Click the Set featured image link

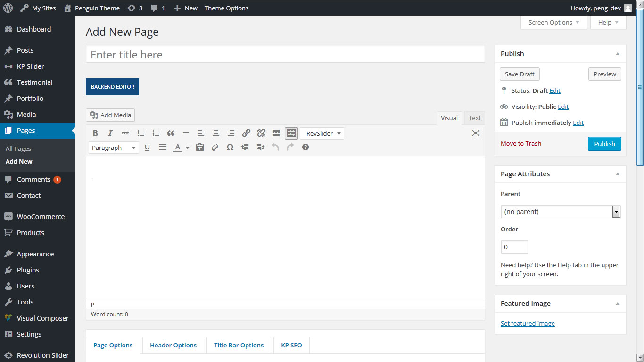528,323
